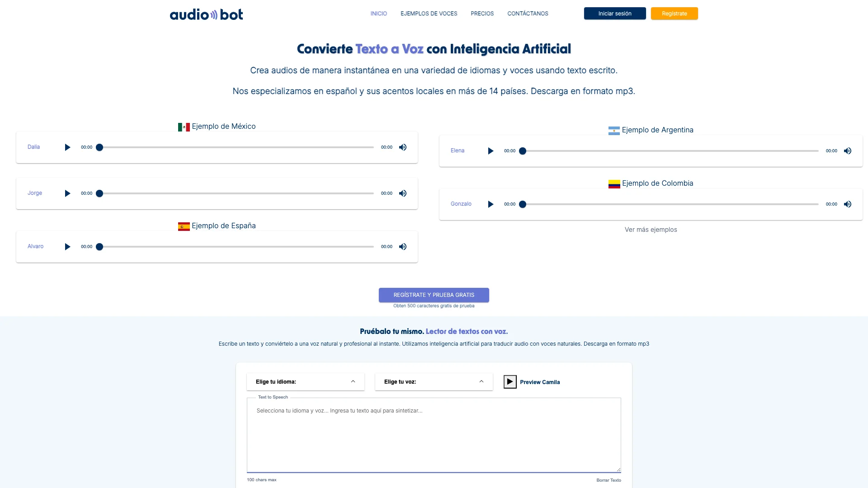The width and height of the screenshot is (868, 488).
Task: Toggle mute on Jorge audio track
Action: click(402, 193)
